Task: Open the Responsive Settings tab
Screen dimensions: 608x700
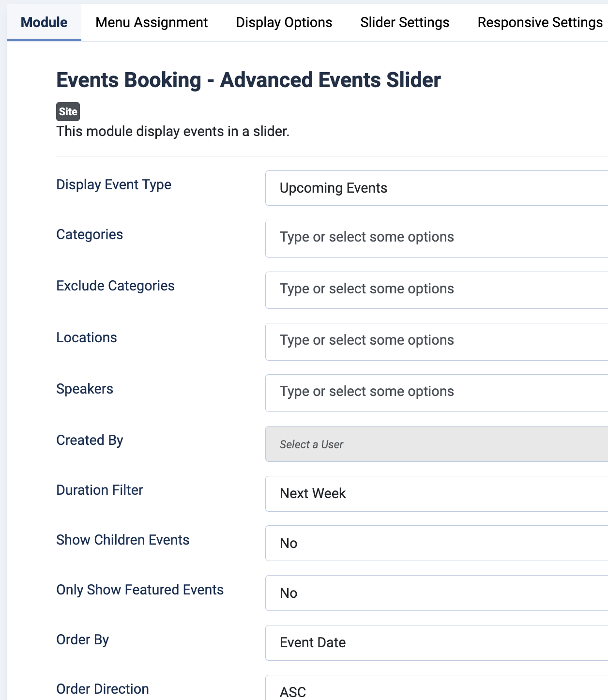Action: 540,22
